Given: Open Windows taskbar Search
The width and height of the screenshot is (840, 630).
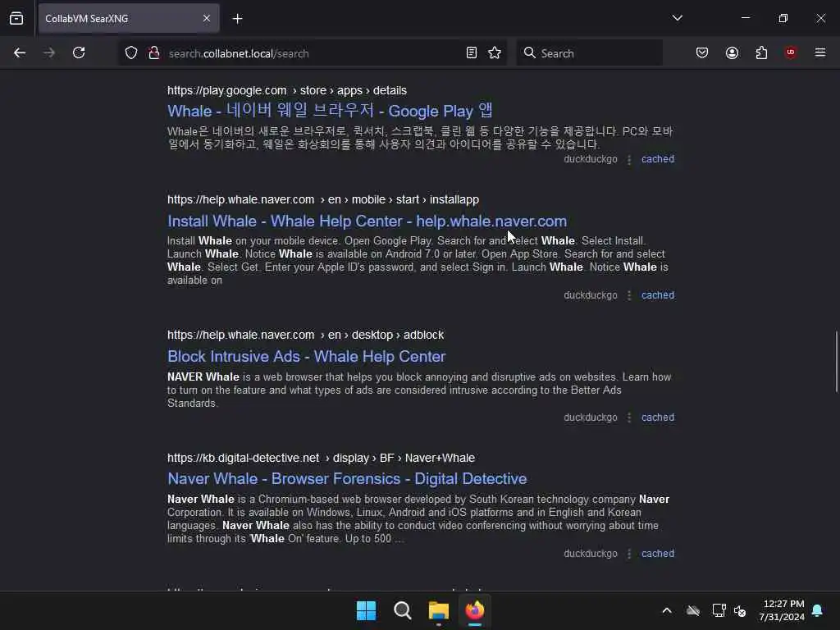Looking at the screenshot, I should [402, 610].
